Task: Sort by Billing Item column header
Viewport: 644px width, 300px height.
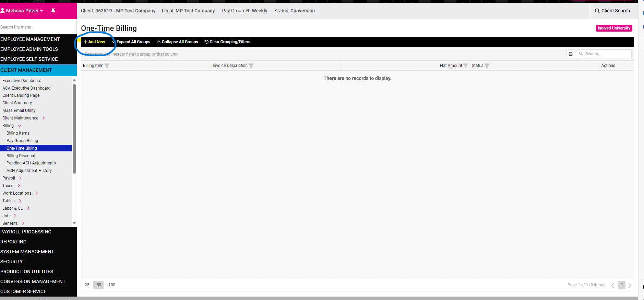Action: point(93,66)
